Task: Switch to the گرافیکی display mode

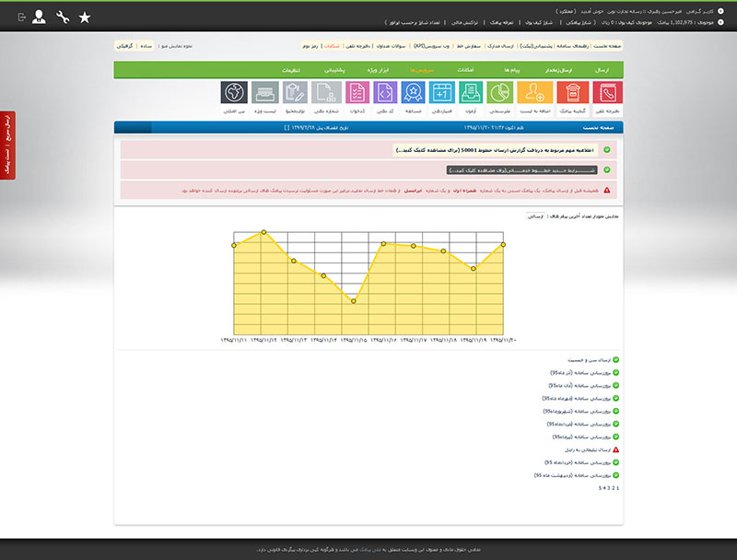Action: 124,45
